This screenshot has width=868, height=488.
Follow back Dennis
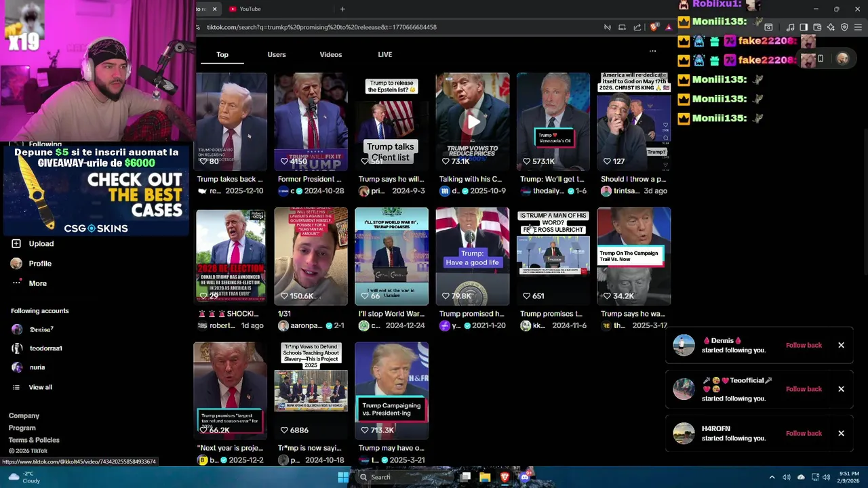coord(804,345)
